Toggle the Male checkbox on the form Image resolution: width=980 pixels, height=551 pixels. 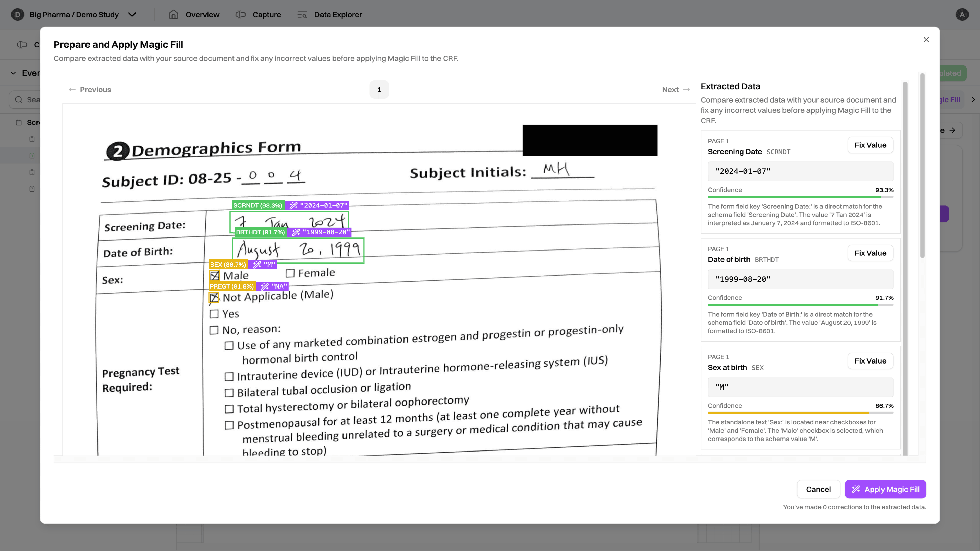tap(215, 276)
